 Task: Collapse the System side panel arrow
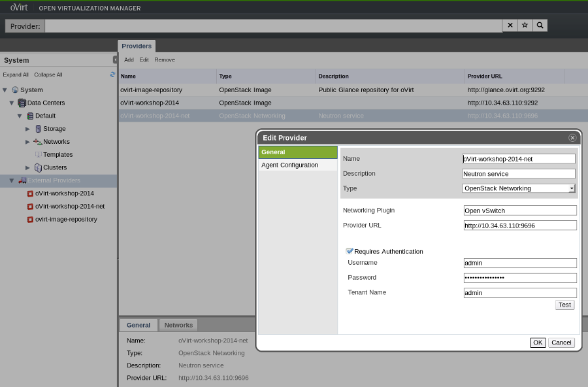pos(115,59)
